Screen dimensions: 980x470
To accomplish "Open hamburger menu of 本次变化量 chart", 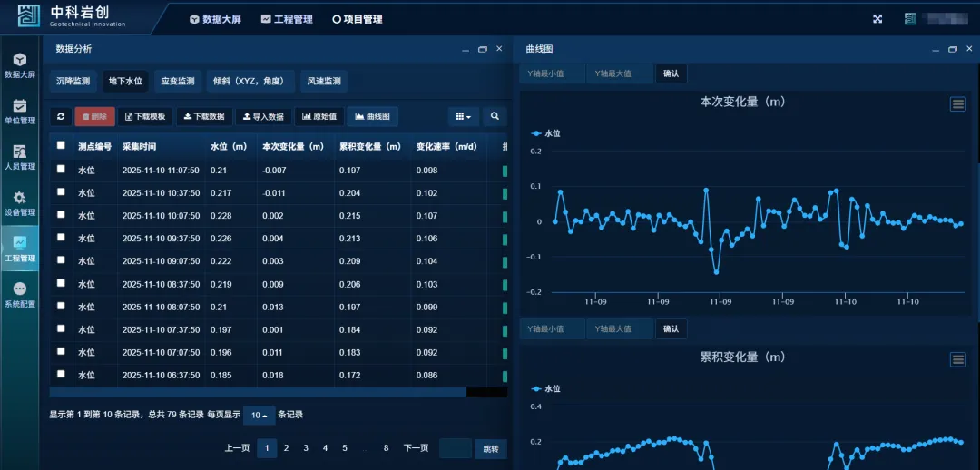I will pyautogui.click(x=957, y=104).
